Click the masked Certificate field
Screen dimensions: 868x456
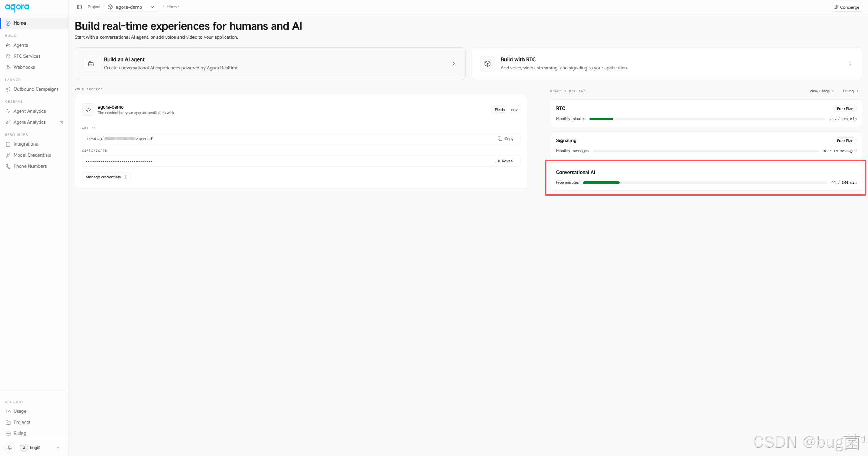301,161
